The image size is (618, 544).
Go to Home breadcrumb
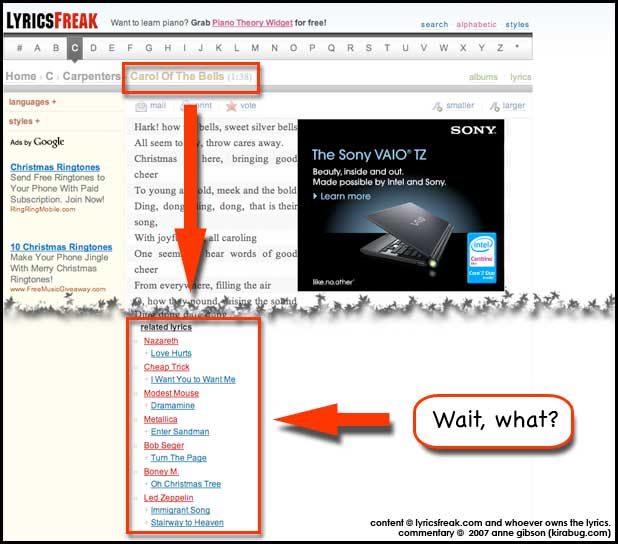pos(21,76)
